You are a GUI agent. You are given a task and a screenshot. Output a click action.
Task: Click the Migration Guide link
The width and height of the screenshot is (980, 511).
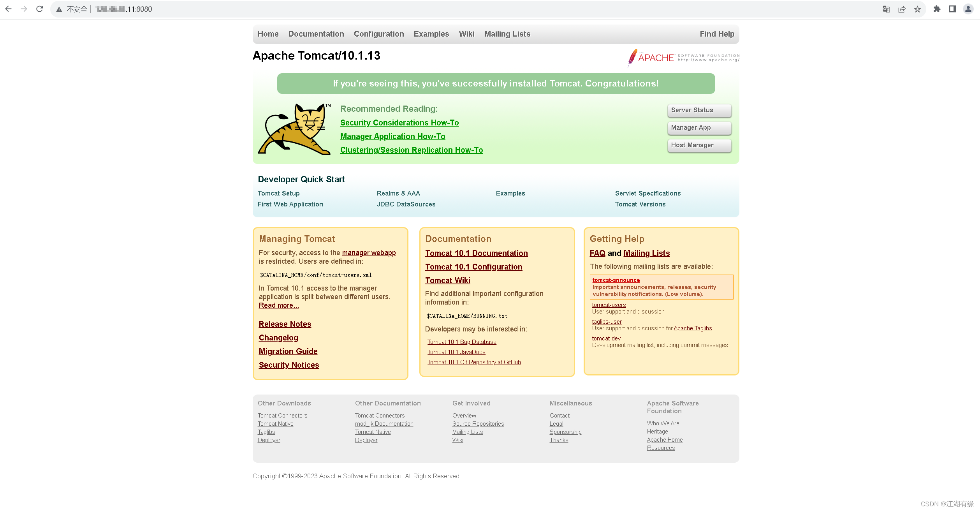pos(289,351)
